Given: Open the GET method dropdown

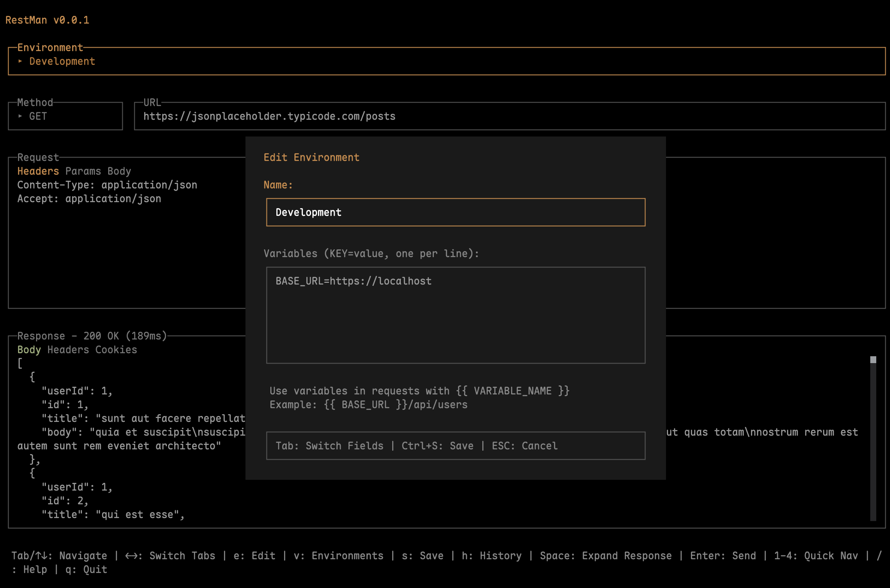Looking at the screenshot, I should pyautogui.click(x=38, y=116).
